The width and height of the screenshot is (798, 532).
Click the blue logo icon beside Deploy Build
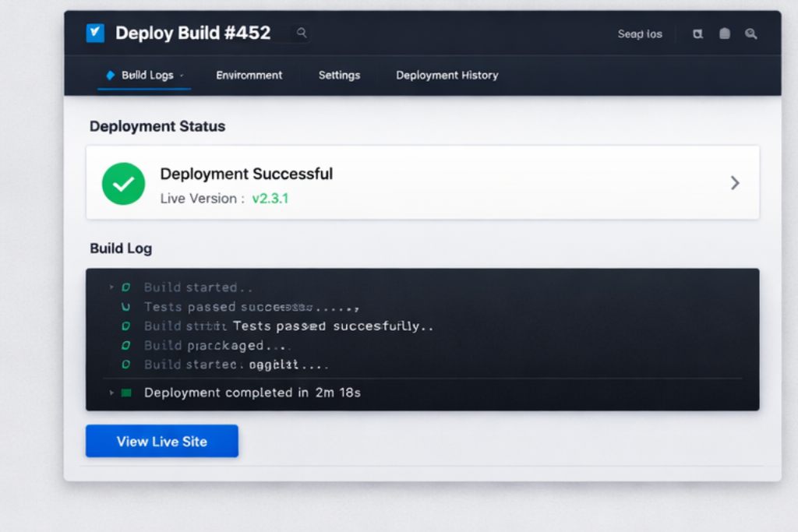coord(95,33)
